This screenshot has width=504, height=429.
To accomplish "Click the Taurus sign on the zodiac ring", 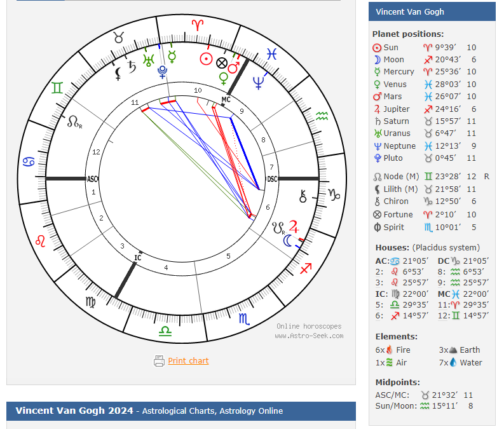I will (x=119, y=37).
